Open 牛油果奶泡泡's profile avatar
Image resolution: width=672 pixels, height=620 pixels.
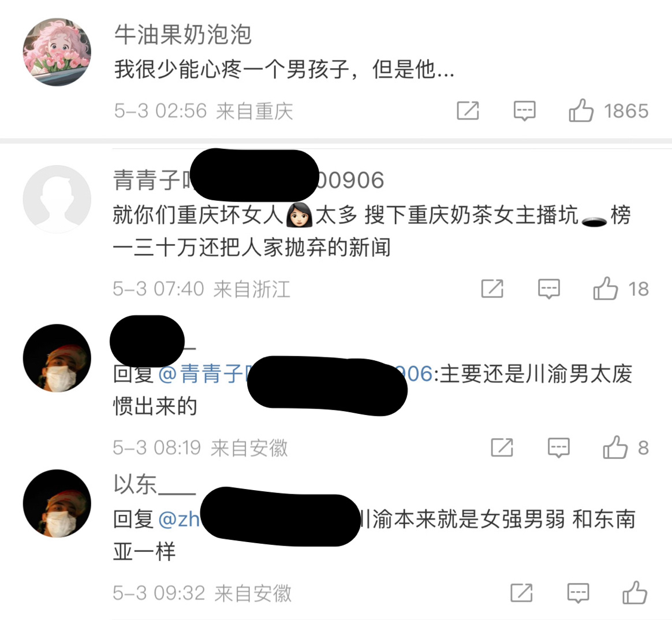[57, 52]
